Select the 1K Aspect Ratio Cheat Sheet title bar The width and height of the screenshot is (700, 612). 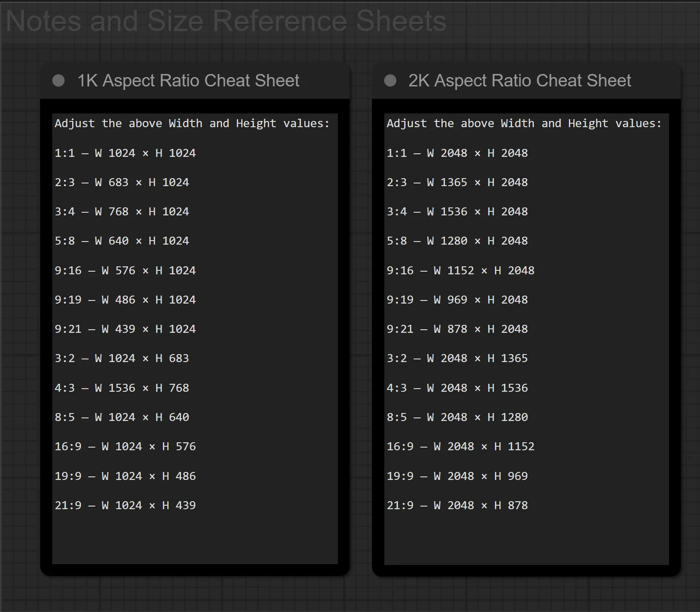195,81
